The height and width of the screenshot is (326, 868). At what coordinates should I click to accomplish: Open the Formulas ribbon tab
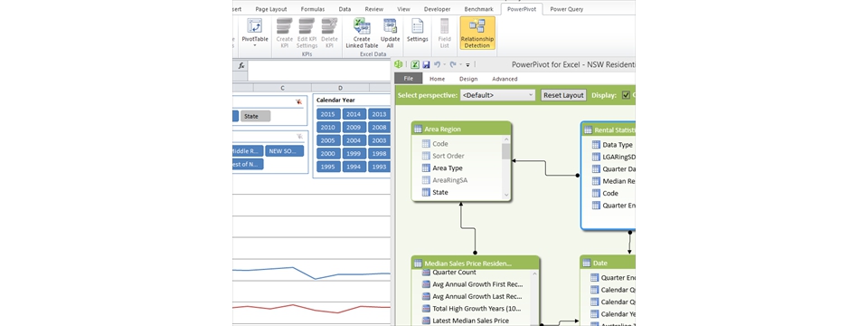pos(313,9)
